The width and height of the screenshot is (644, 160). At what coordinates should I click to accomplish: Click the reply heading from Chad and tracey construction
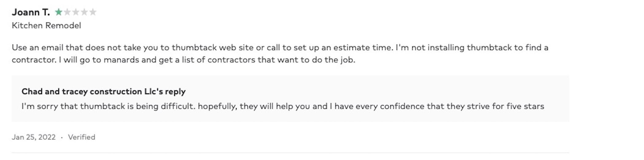(x=103, y=92)
